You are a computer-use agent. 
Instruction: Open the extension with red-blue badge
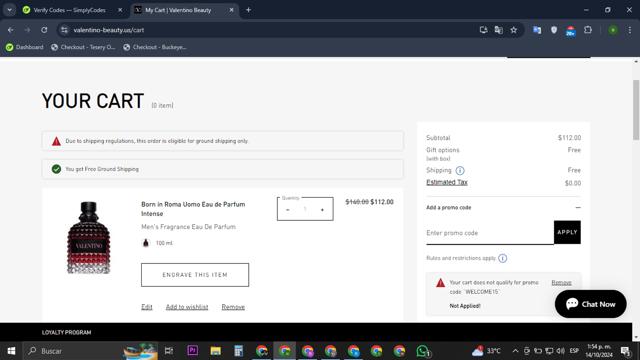pyautogui.click(x=571, y=31)
